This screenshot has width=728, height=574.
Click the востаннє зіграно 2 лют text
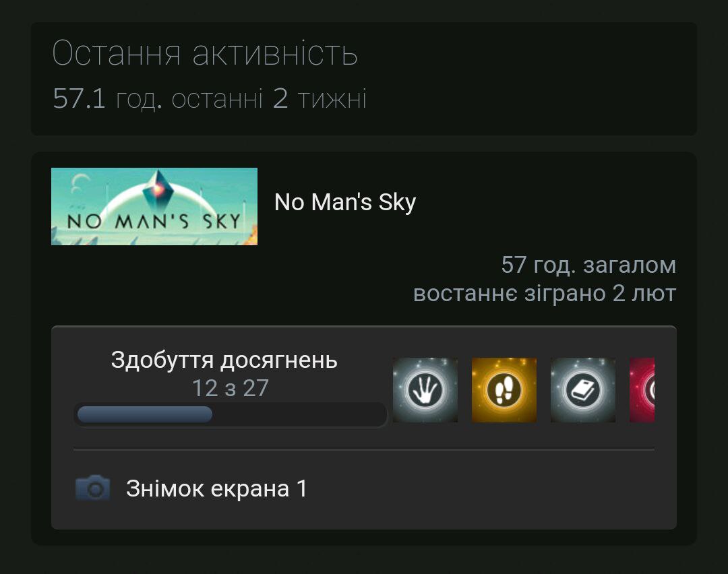coord(544,293)
